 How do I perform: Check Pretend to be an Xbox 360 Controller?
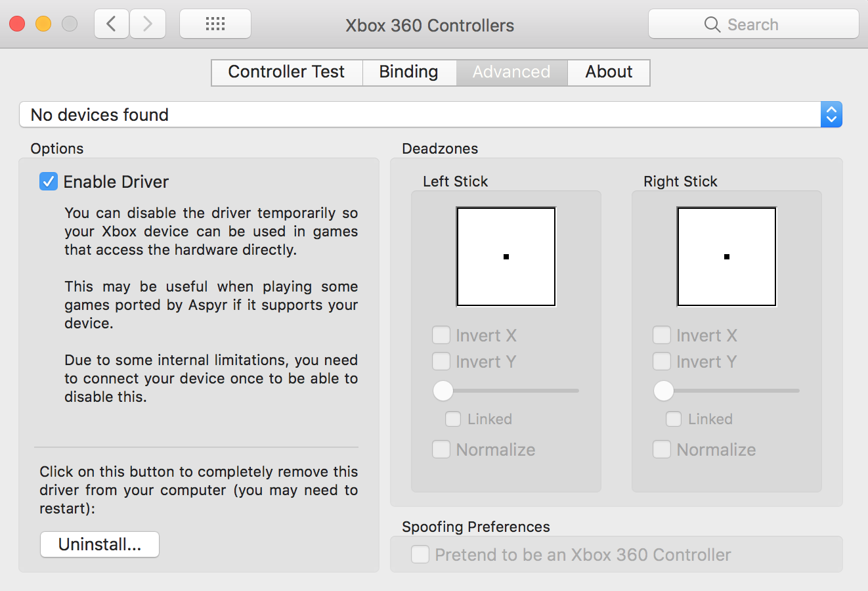420,554
